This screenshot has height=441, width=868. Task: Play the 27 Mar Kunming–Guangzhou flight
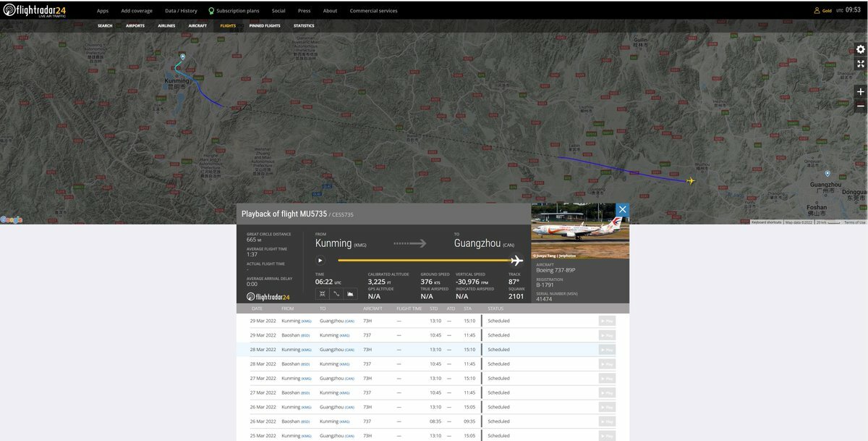[x=607, y=378]
